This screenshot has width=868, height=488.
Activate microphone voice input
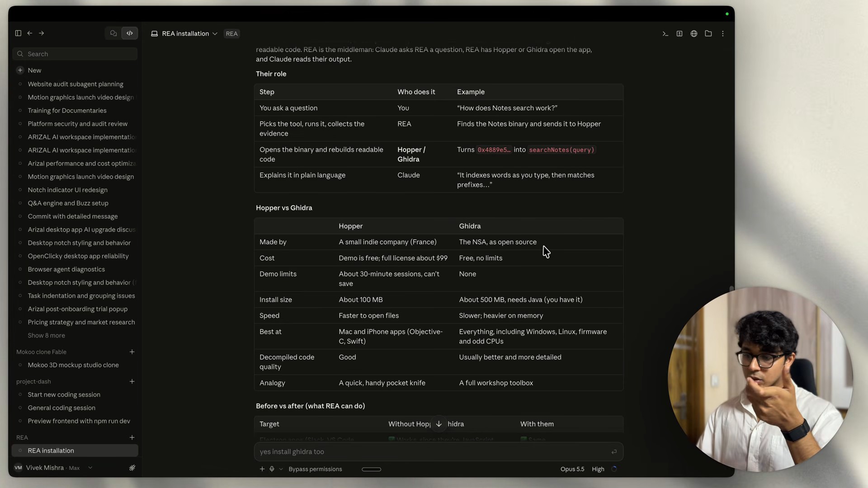point(272,469)
